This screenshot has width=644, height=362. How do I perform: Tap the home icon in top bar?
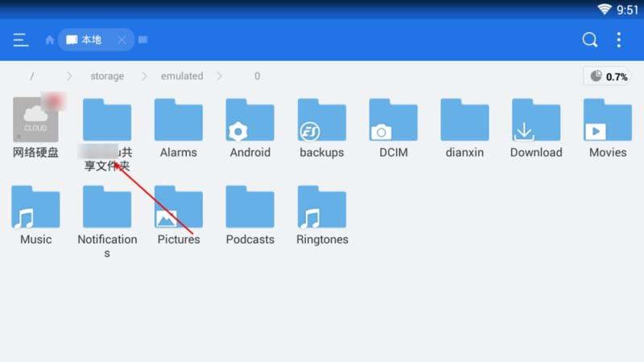click(50, 40)
